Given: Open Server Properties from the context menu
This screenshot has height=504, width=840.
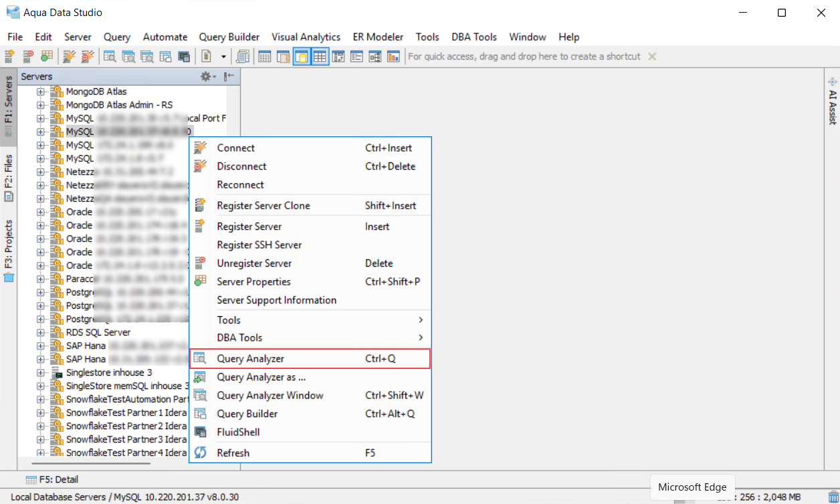Looking at the screenshot, I should (310, 281).
